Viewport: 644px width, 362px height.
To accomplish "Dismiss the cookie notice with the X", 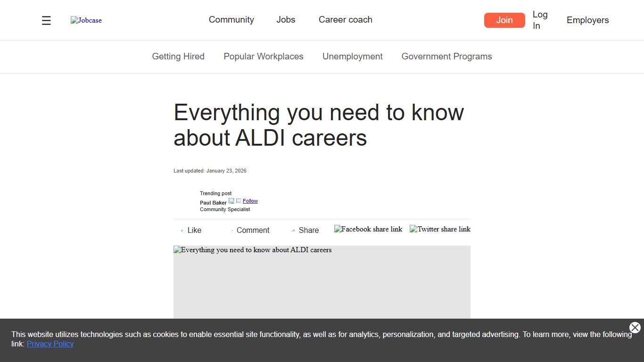I will tap(635, 328).
